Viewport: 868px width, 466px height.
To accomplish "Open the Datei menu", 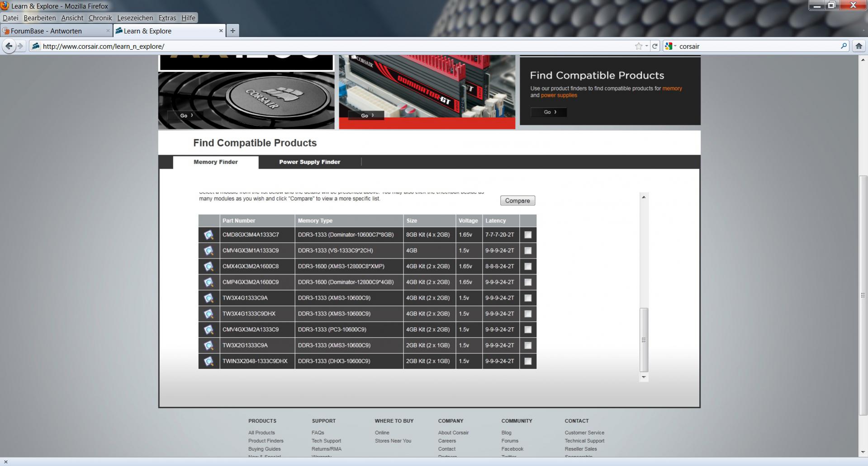I will coord(10,18).
